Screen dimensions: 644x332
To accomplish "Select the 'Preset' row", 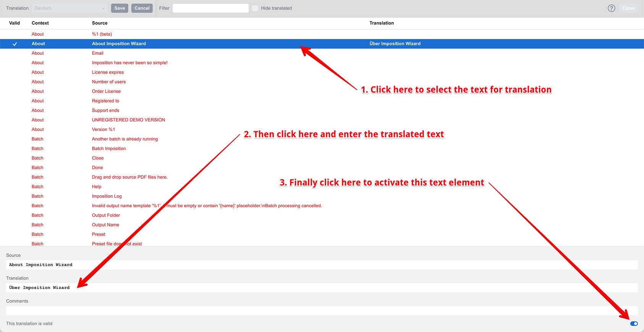I will click(x=322, y=234).
